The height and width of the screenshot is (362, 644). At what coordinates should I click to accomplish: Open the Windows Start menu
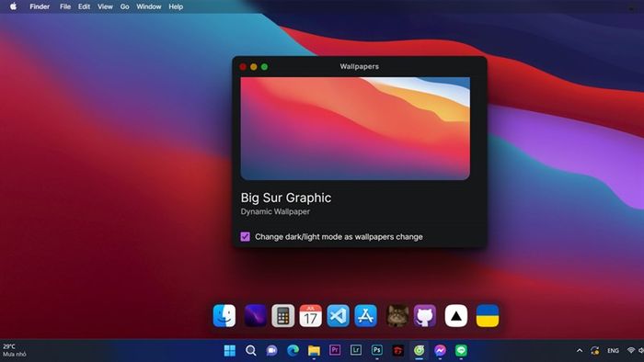[x=230, y=351]
